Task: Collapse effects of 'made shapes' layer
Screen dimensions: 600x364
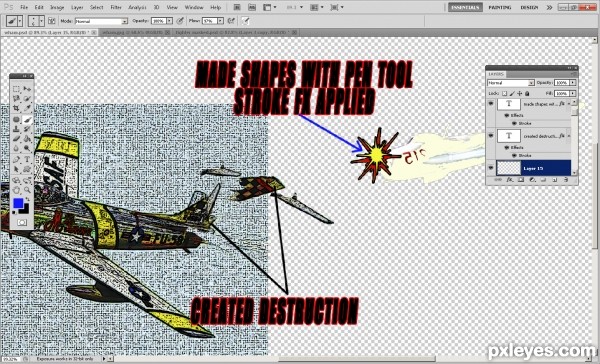Action: (569, 103)
